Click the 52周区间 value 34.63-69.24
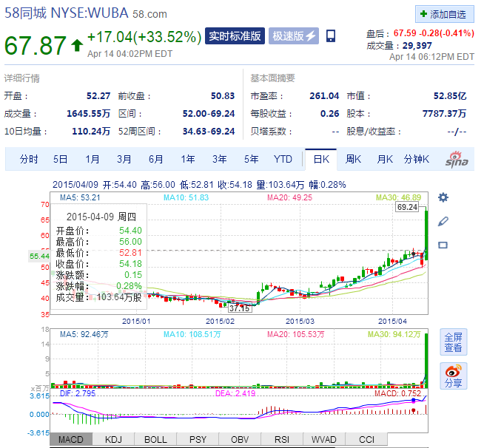The height and width of the screenshot is (448, 484). (x=209, y=132)
